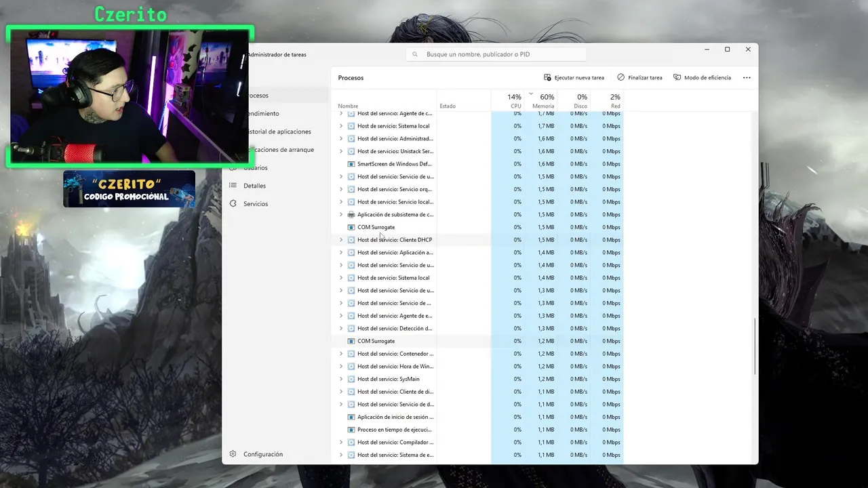Click Administrador de tareas window title
This screenshot has width=868, height=488.
[277, 54]
